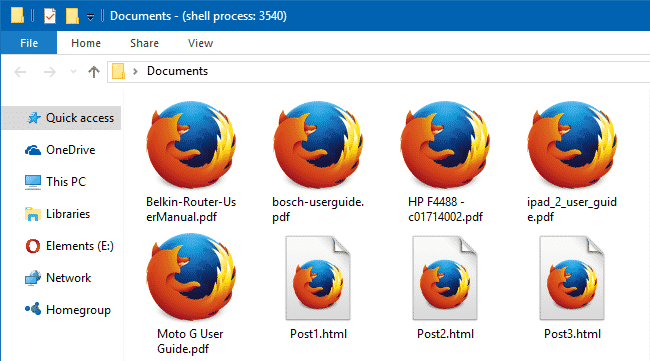The width and height of the screenshot is (650, 361).
Task: Switch to the Home ribbon tab
Action: (x=86, y=43)
